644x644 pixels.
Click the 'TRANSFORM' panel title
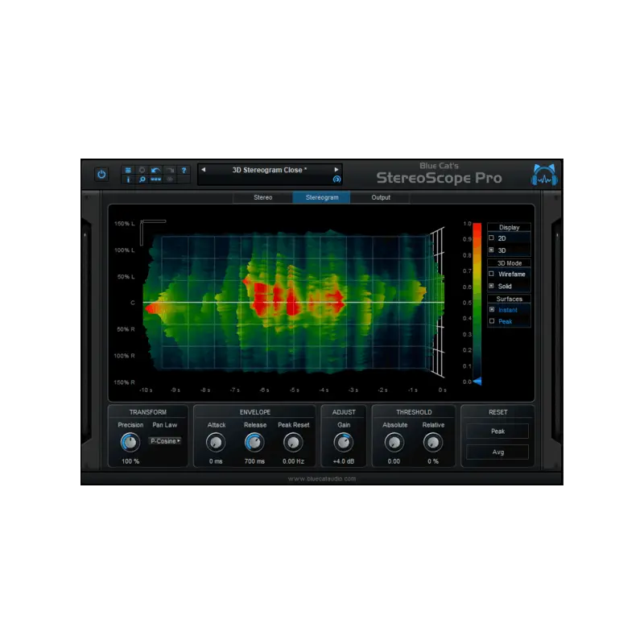(148, 412)
